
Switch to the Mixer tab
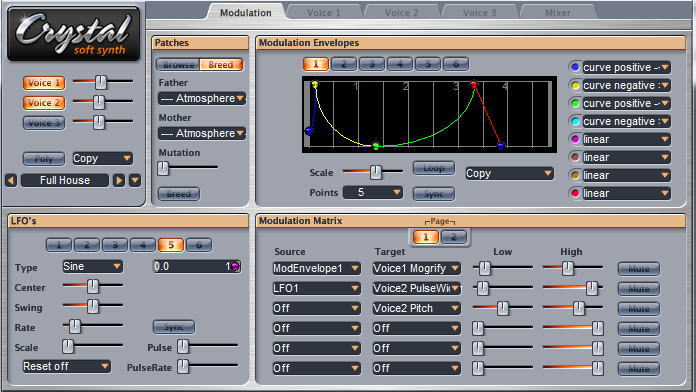(x=558, y=12)
